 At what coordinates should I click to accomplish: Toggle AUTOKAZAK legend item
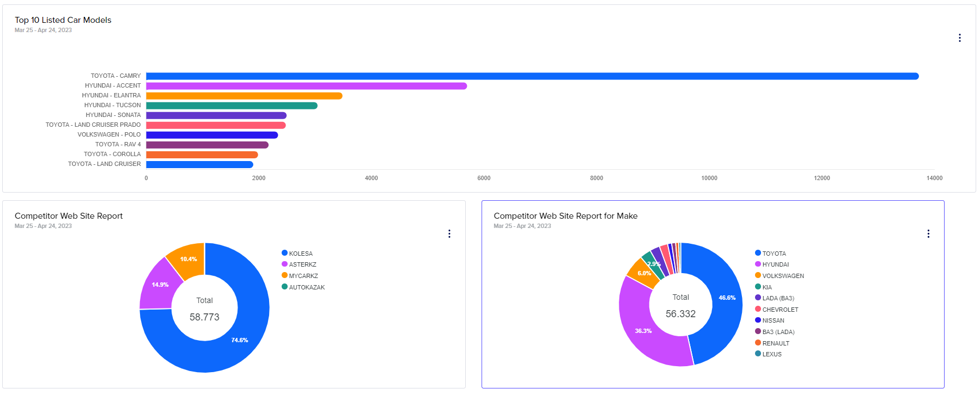tap(303, 287)
